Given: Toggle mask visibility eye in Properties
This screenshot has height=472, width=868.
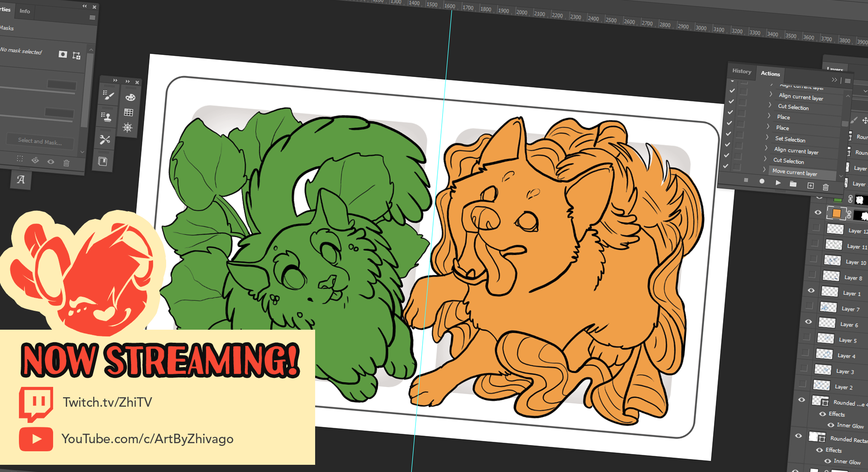Looking at the screenshot, I should point(51,161).
